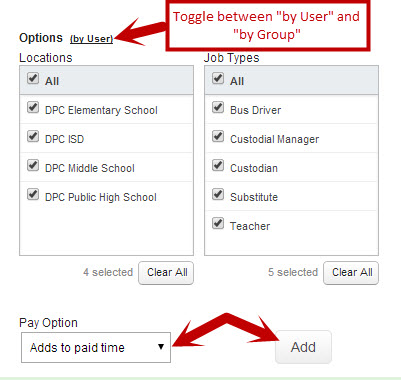Toggle the Custodian checkbox
The image size is (401, 380).
coord(218,165)
